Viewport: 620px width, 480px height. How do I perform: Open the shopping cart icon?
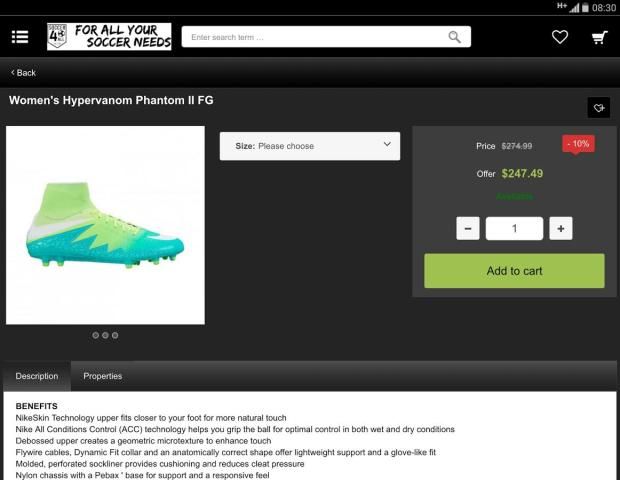tap(599, 38)
